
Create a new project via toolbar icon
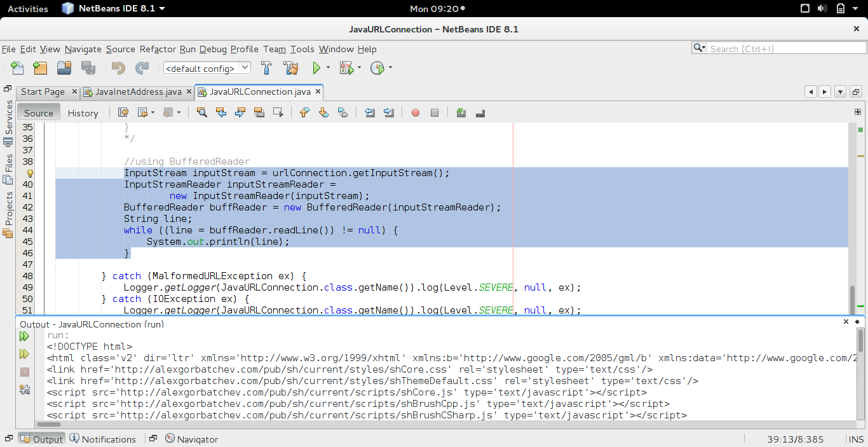[x=40, y=68]
